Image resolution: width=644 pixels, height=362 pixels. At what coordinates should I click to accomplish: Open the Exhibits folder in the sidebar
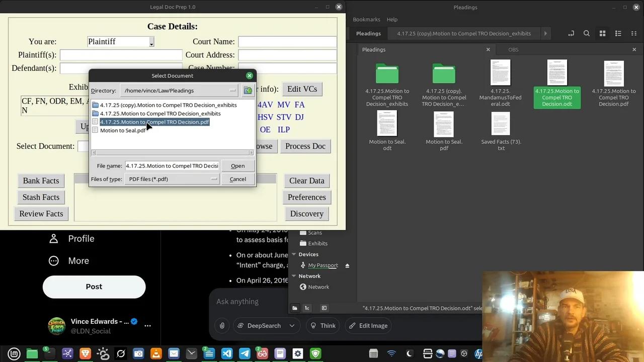(317, 243)
